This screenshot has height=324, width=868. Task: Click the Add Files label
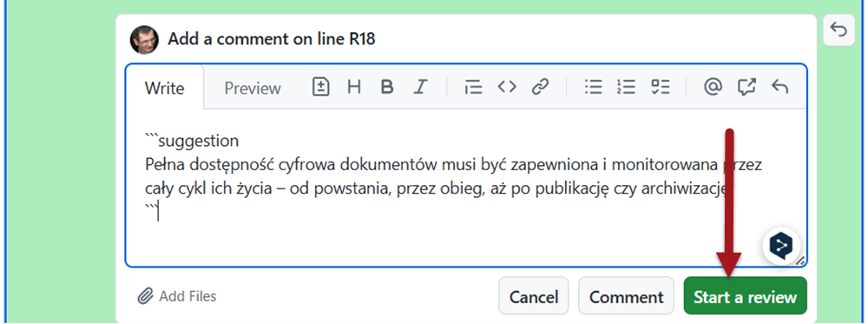tap(187, 296)
